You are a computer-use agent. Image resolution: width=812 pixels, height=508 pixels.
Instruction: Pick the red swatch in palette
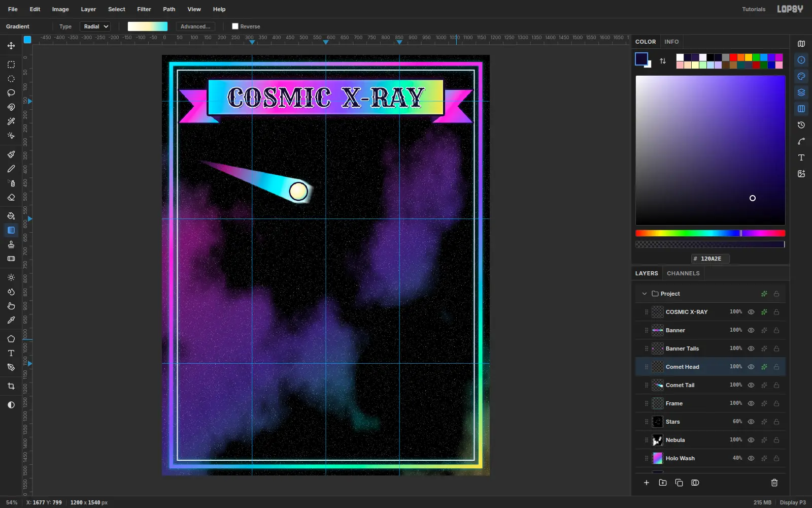coord(733,57)
